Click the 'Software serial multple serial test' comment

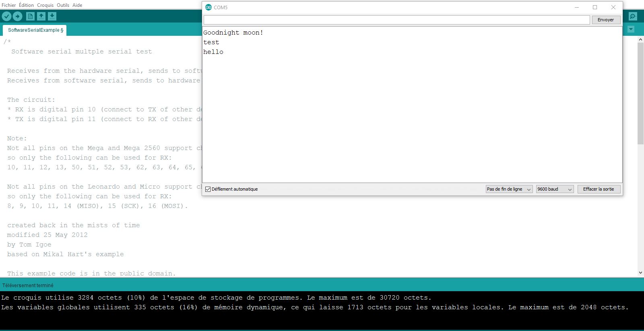(82, 51)
